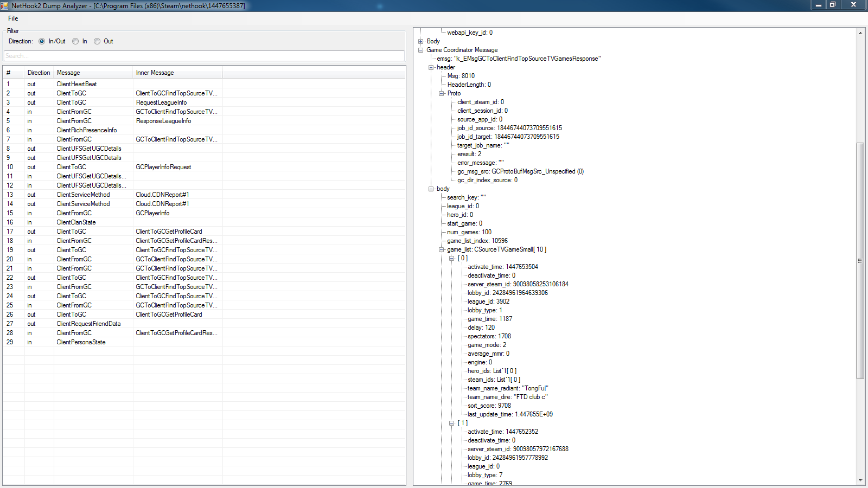Select the sort_score: 9708 tree item
The height and width of the screenshot is (488, 868).
tap(489, 406)
